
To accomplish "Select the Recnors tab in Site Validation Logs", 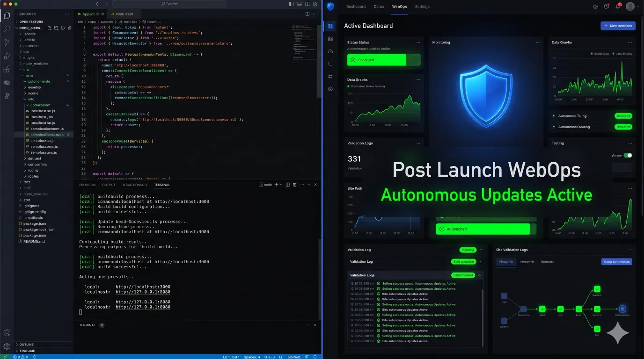I will [548, 262].
